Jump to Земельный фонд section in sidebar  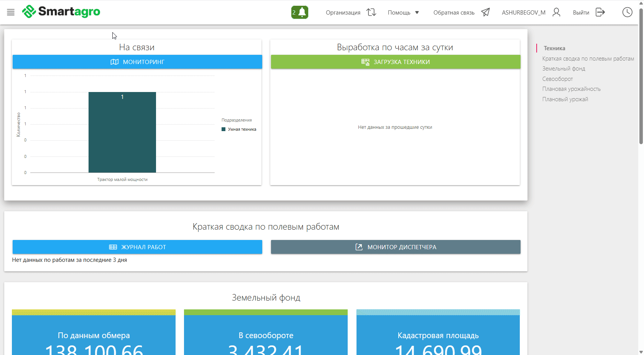563,69
